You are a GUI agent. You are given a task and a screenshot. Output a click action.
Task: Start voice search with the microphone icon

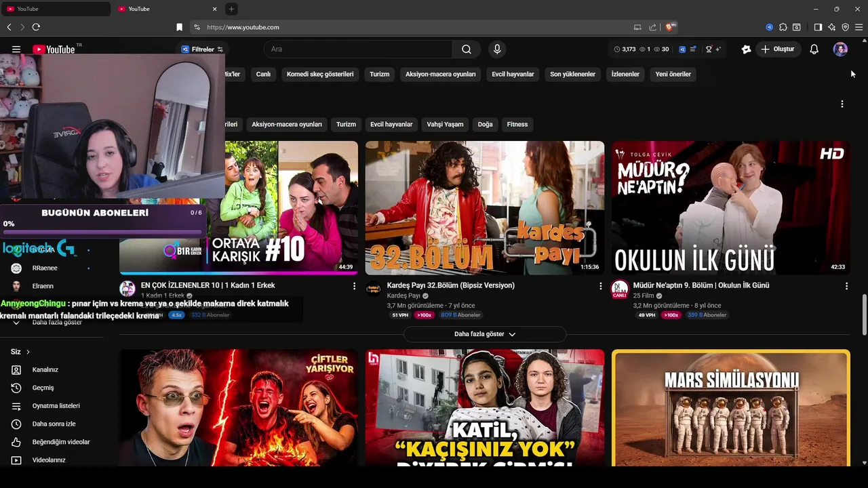[497, 49]
